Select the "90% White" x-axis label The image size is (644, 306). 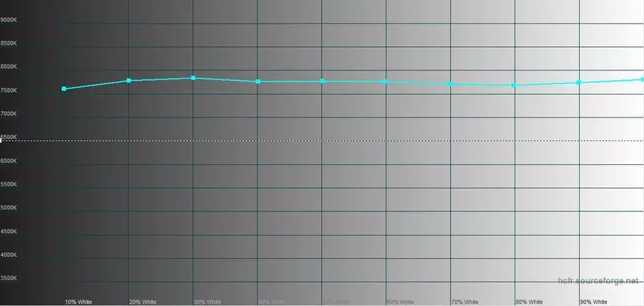(x=593, y=301)
